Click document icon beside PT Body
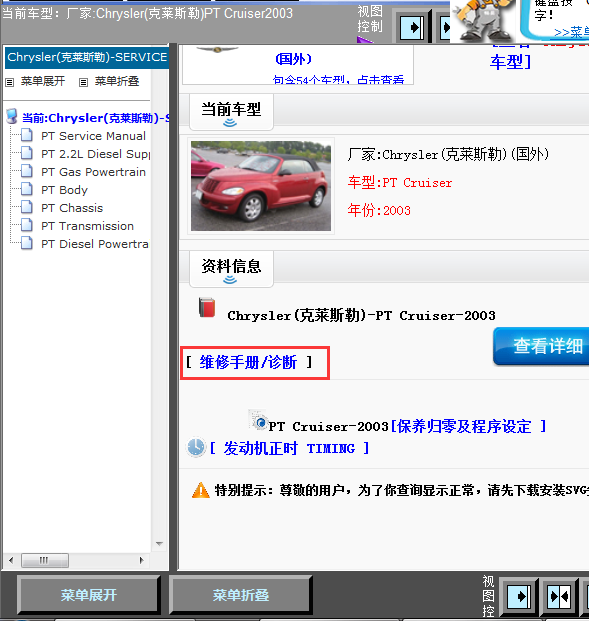This screenshot has height=621, width=589. 27,189
